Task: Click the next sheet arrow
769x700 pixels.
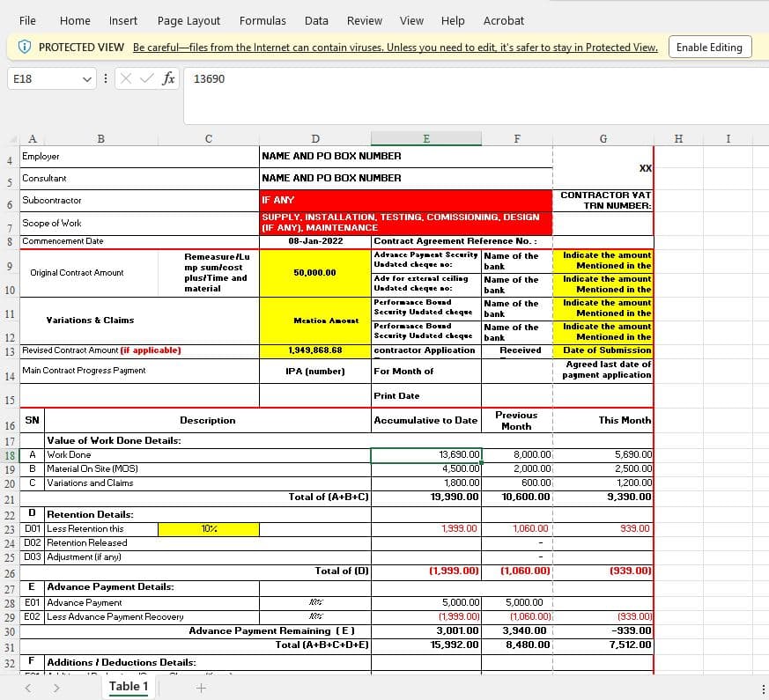Action: pos(56,688)
